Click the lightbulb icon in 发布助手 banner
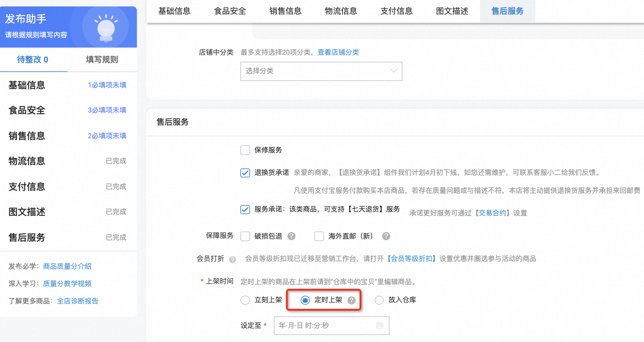The image size is (644, 342). click(106, 28)
